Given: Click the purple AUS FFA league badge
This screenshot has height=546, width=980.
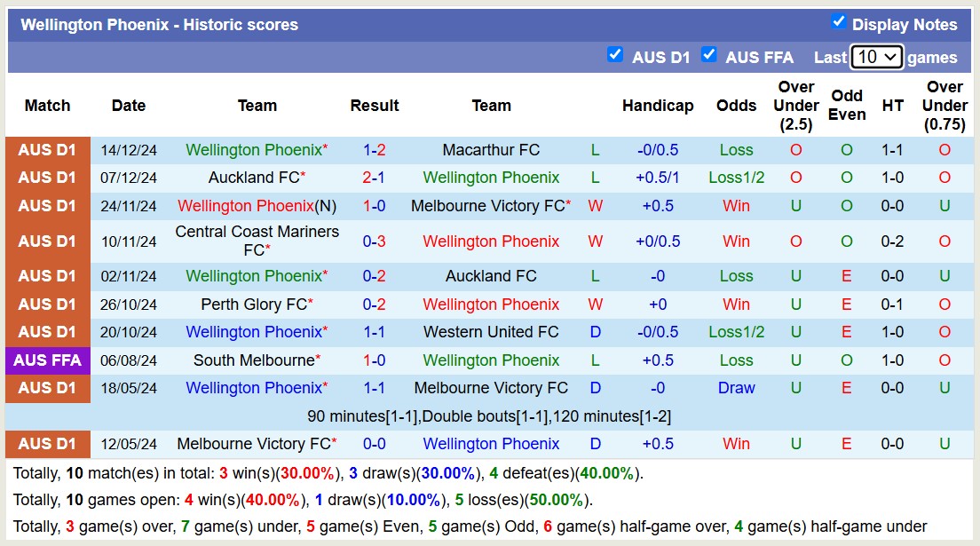Looking at the screenshot, I should 47,360.
